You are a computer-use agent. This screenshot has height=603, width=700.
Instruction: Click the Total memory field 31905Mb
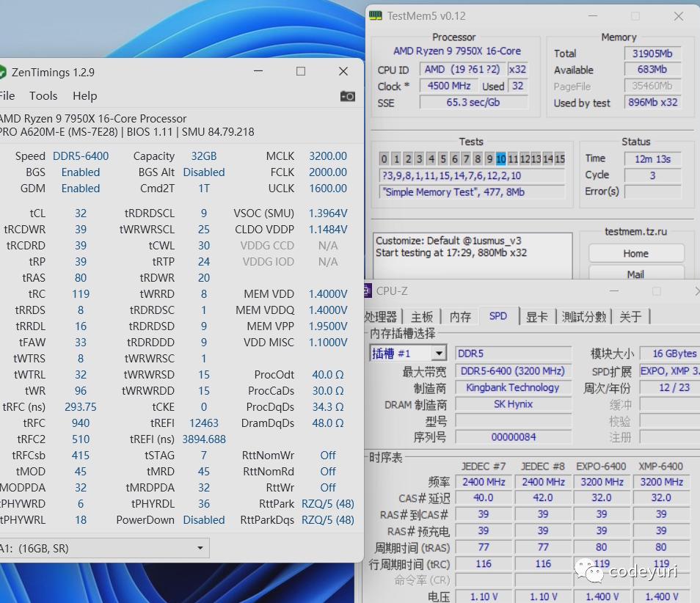pyautogui.click(x=653, y=54)
